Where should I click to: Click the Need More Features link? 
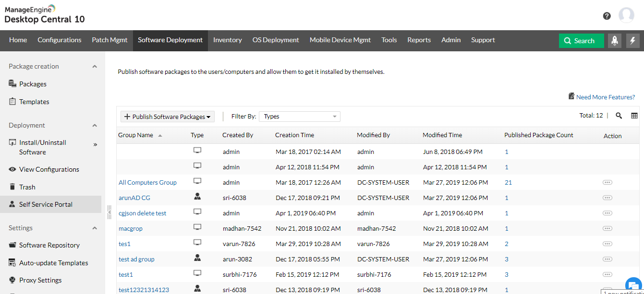click(x=606, y=97)
